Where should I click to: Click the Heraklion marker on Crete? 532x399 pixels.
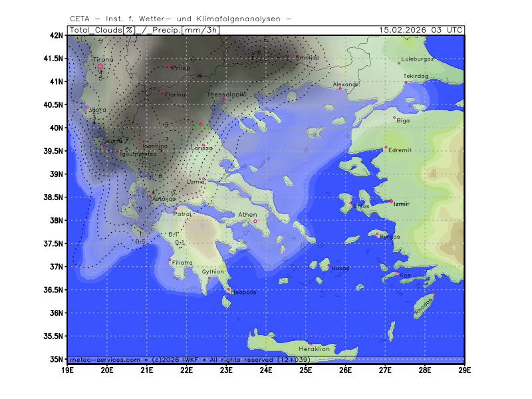pyautogui.click(x=310, y=344)
